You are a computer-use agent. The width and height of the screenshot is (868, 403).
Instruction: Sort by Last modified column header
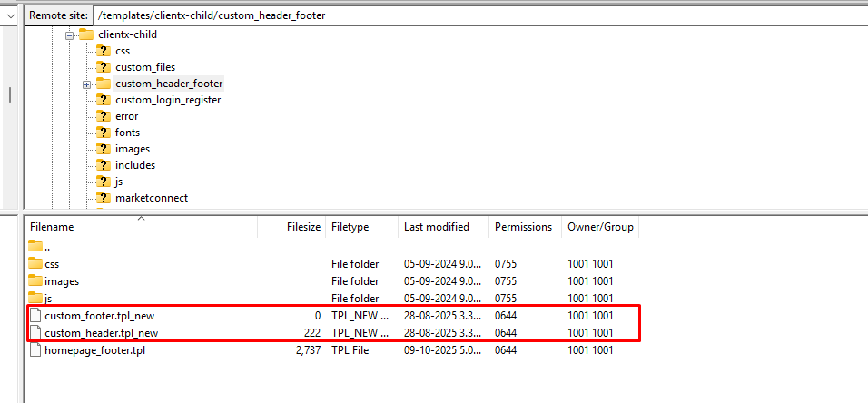coord(437,227)
